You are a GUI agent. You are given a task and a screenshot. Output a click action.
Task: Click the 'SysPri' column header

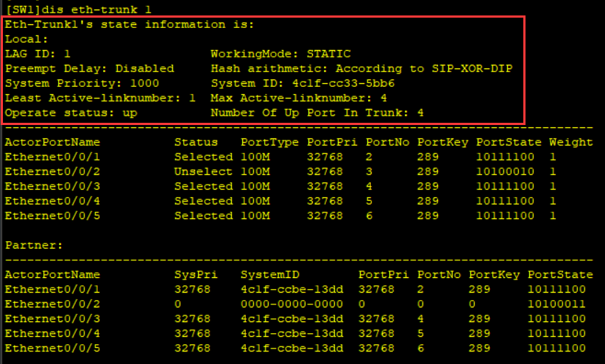coord(196,274)
